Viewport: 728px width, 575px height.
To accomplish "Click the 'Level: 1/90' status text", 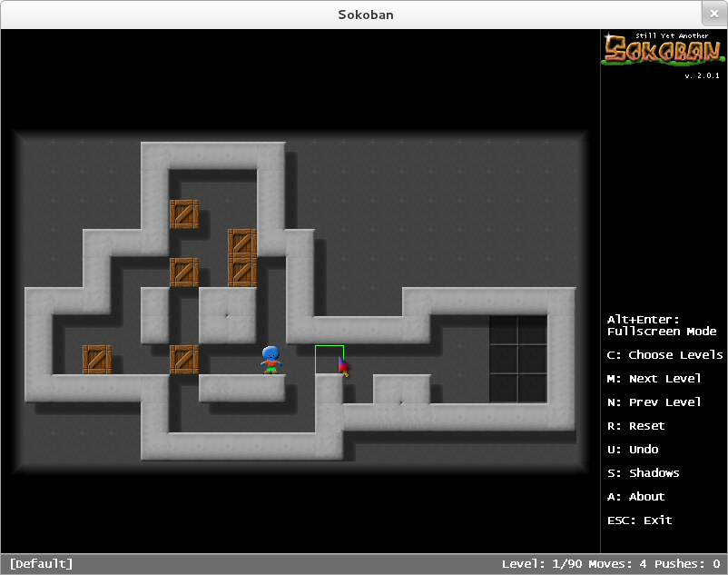I will tap(542, 564).
